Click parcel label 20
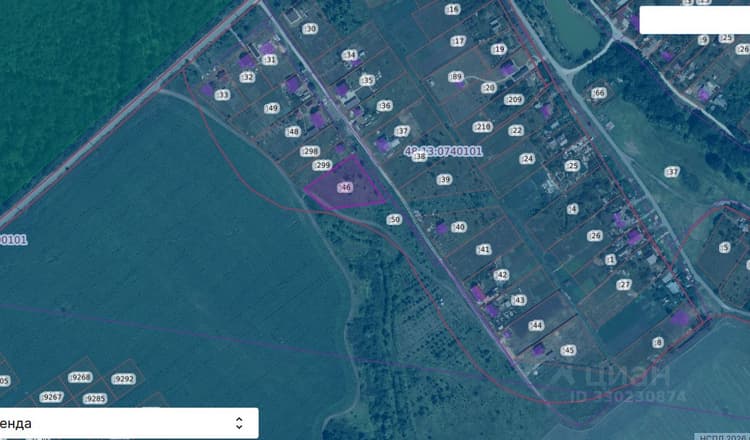Image resolution: width=750 pixels, height=440 pixels. (488, 88)
